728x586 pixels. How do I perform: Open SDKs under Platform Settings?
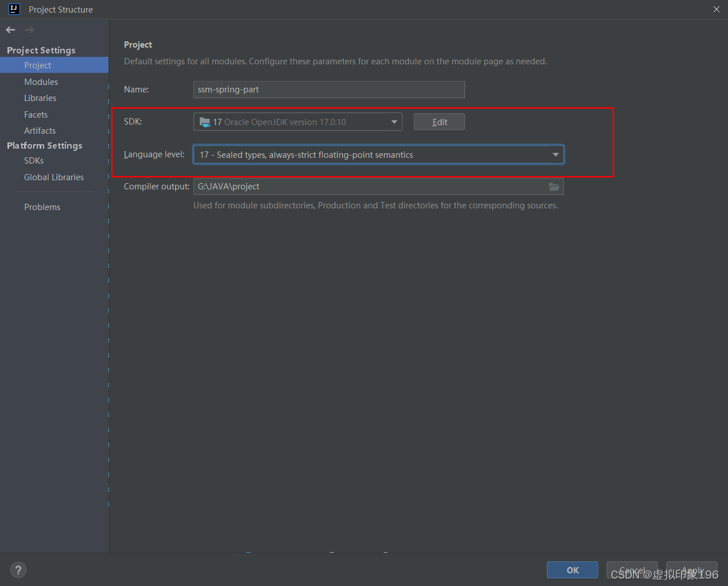pos(33,160)
